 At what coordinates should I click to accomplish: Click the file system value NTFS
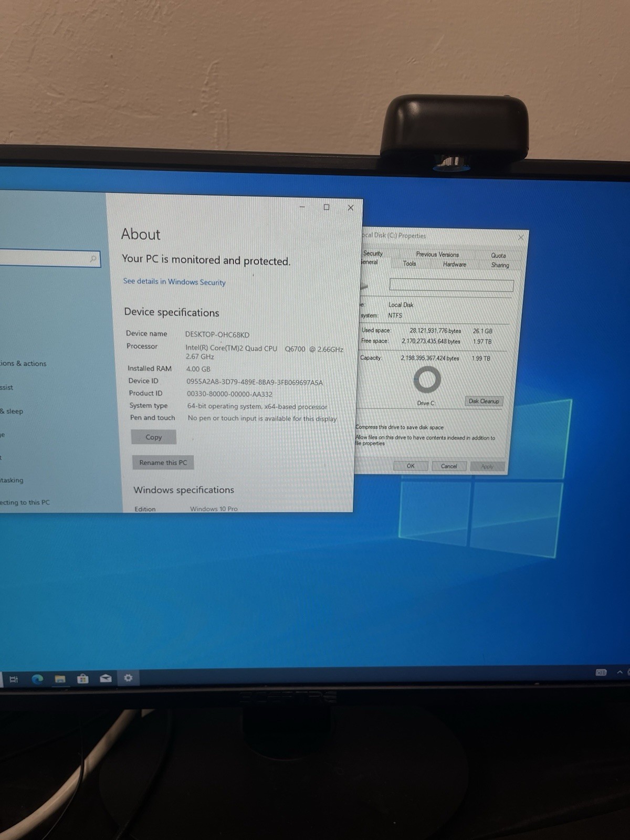point(395,316)
